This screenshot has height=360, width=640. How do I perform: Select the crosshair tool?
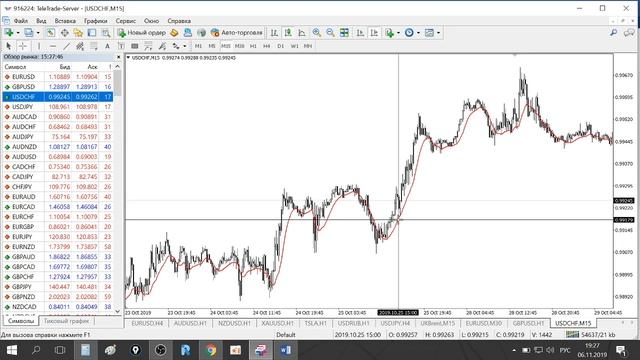point(22,46)
